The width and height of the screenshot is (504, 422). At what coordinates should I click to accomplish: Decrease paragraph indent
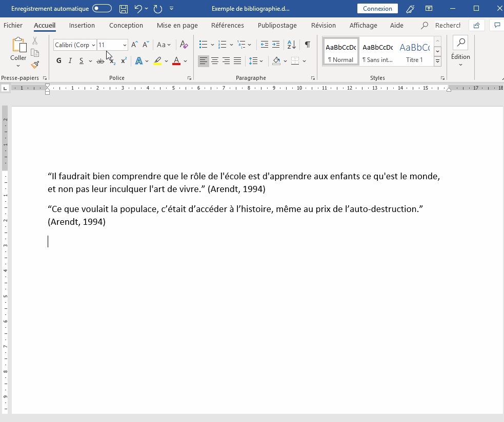[x=265, y=45]
